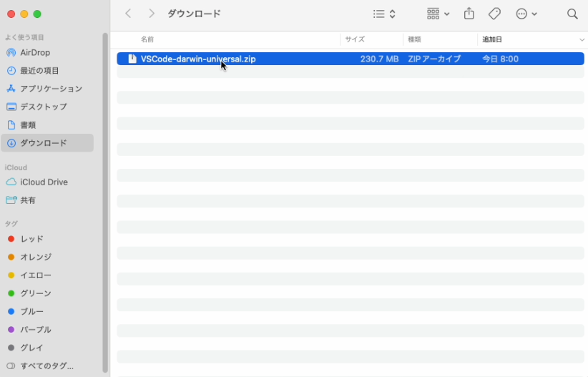The height and width of the screenshot is (377, 588).
Task: Click the 230.7 MB size cell
Action: tap(380, 59)
